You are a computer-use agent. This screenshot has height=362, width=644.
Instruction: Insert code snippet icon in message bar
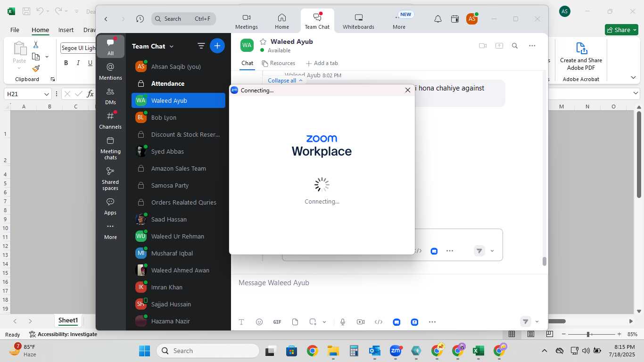pos(379,322)
